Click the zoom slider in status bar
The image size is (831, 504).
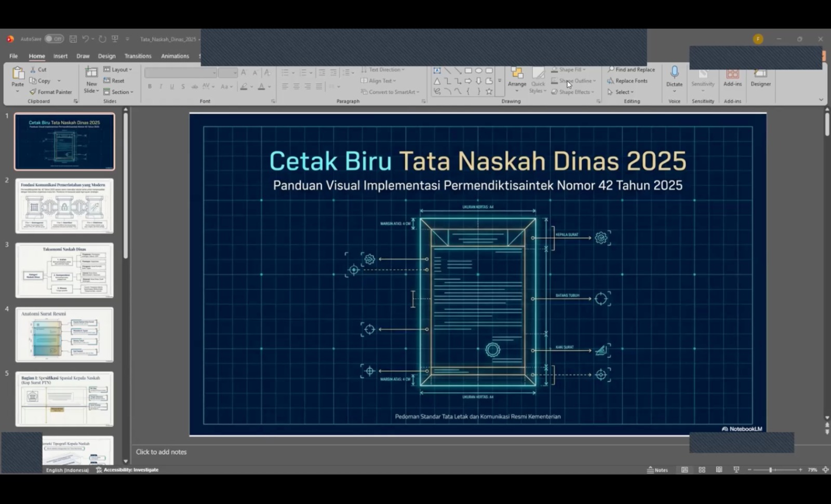coord(774,470)
